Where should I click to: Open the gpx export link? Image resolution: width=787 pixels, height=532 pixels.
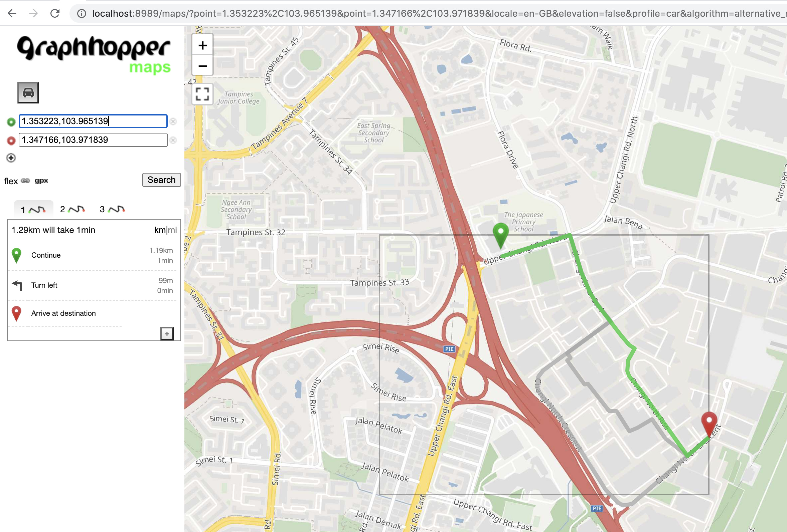[x=41, y=181]
